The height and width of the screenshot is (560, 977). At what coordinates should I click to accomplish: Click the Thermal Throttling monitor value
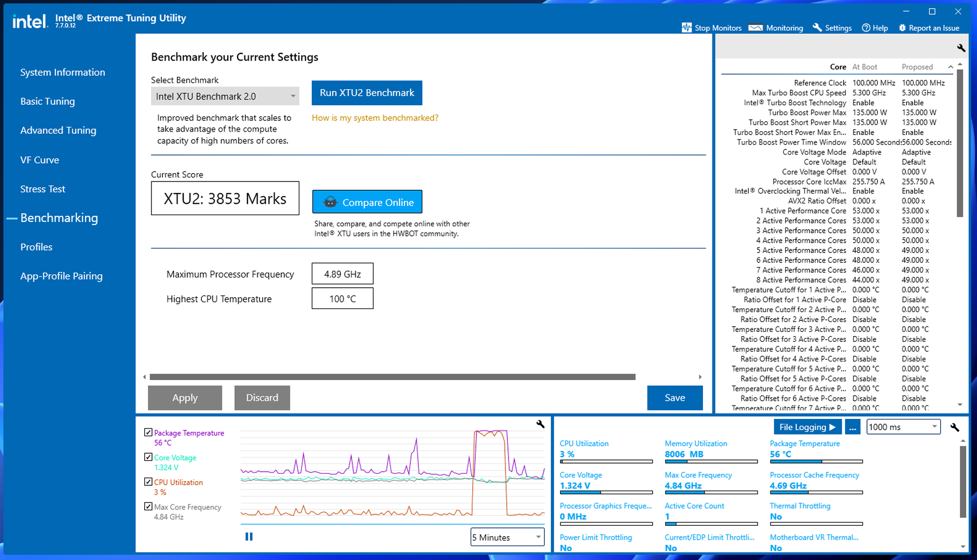(x=776, y=516)
